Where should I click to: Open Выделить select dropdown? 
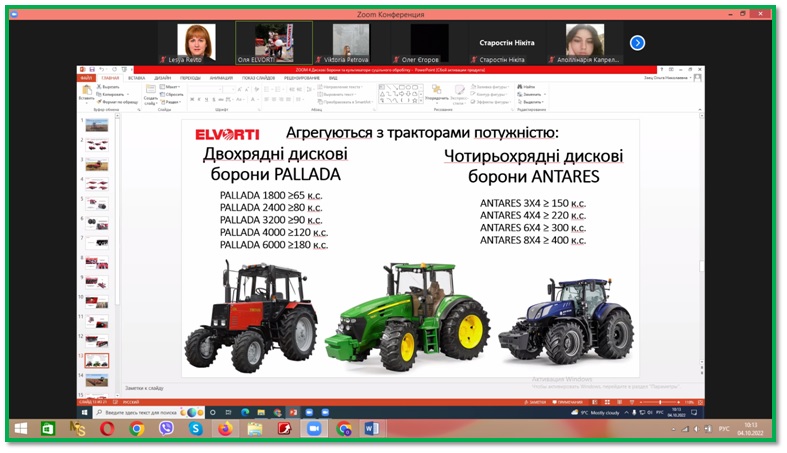(x=531, y=102)
